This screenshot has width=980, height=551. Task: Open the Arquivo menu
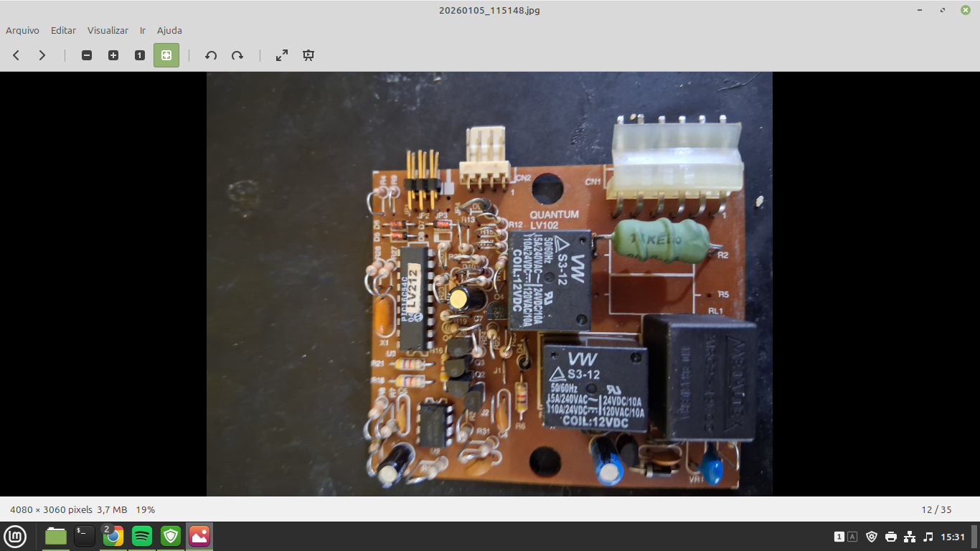point(22,30)
